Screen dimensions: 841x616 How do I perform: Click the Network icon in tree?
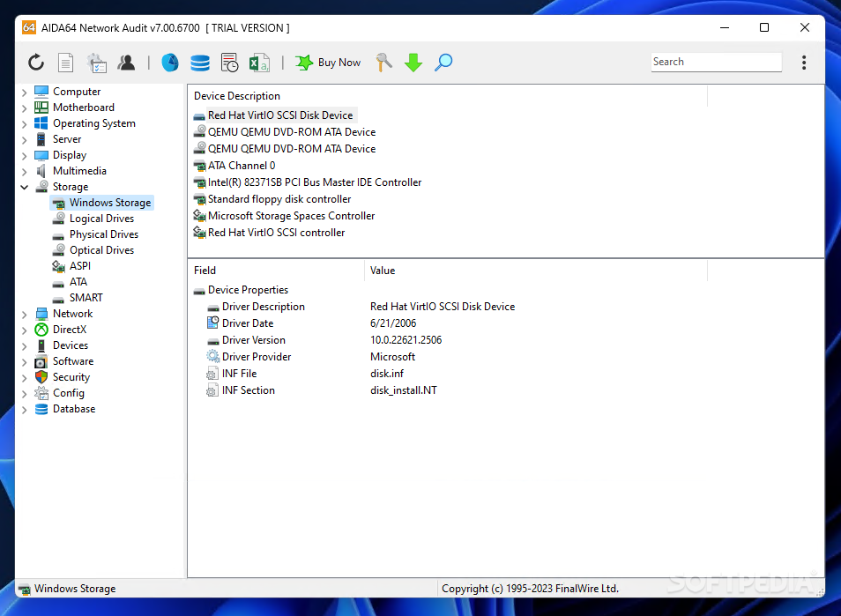click(41, 314)
